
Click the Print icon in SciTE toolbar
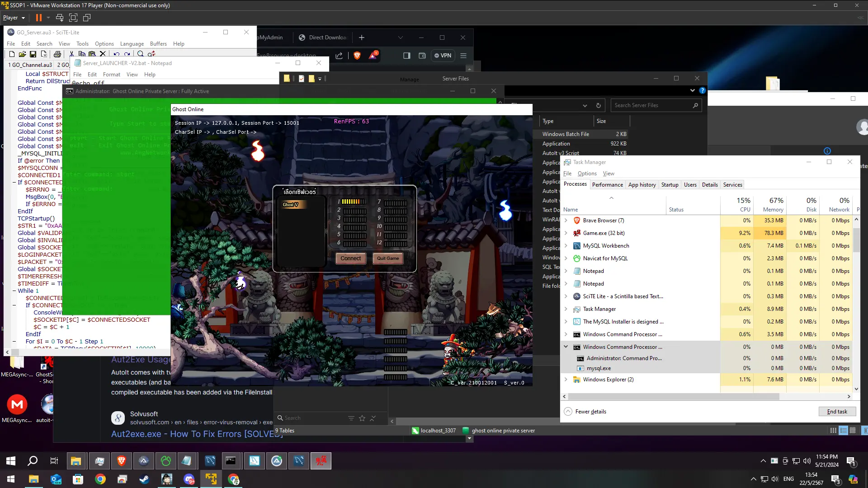(x=57, y=54)
